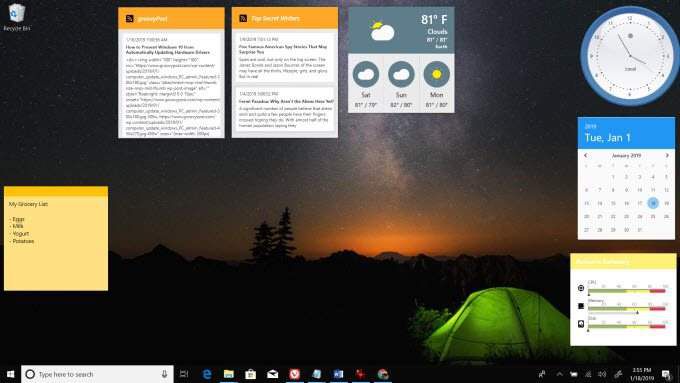Go to next month in calendar widget

tap(667, 155)
